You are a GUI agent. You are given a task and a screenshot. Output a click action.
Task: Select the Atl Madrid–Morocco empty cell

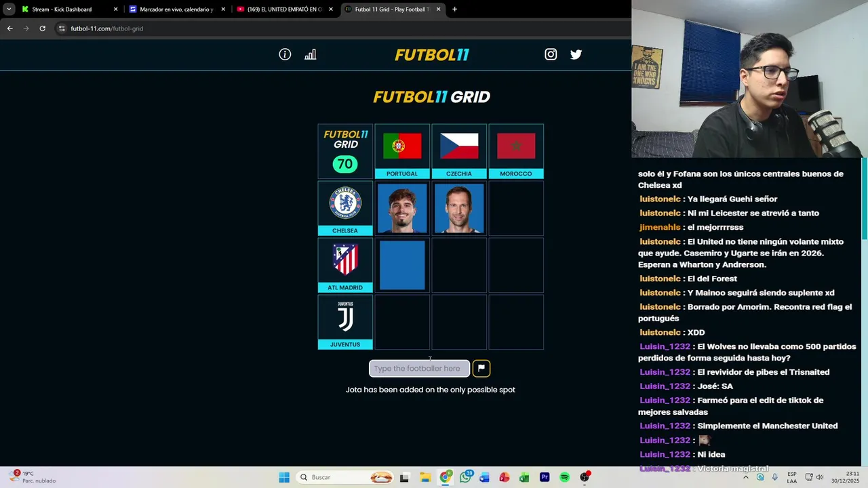click(516, 265)
